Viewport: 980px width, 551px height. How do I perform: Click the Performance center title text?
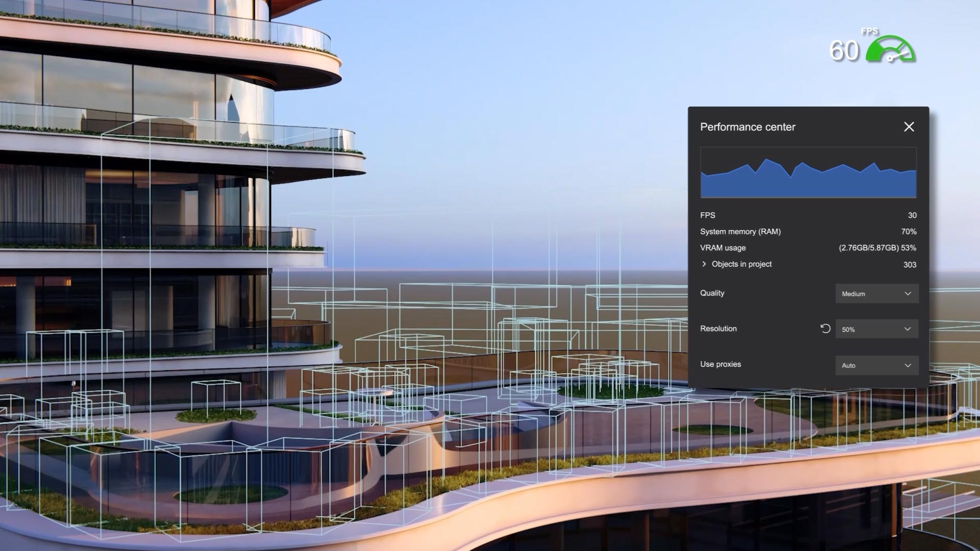[747, 127]
